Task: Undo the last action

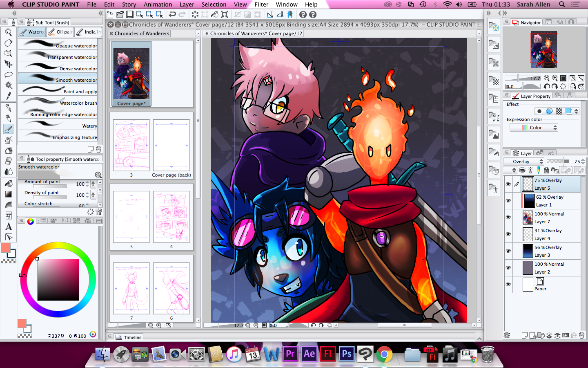Action: 172,14
